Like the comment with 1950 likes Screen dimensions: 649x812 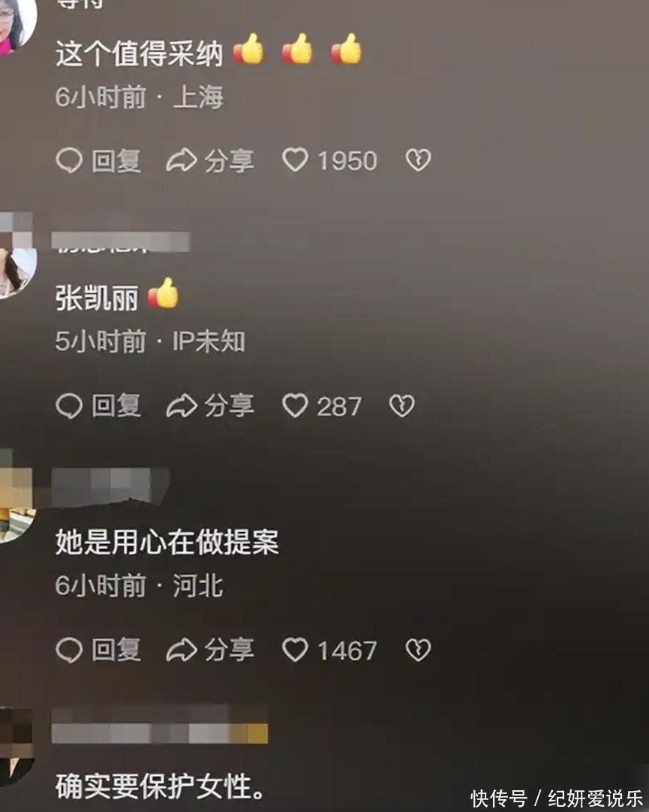[295, 160]
